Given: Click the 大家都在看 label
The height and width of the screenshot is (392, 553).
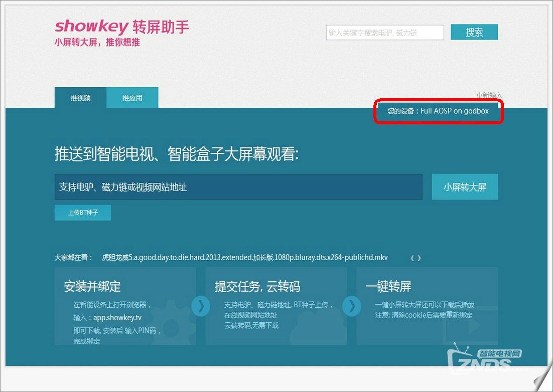Looking at the screenshot, I should [x=73, y=258].
